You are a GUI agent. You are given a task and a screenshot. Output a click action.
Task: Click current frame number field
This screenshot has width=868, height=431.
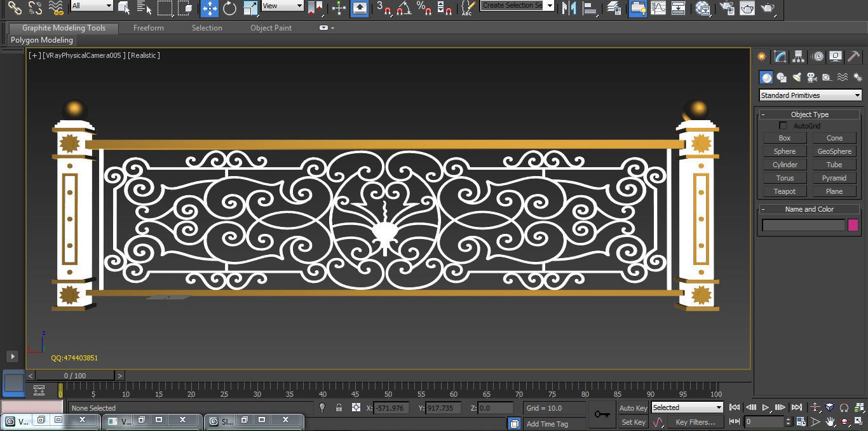click(765, 421)
